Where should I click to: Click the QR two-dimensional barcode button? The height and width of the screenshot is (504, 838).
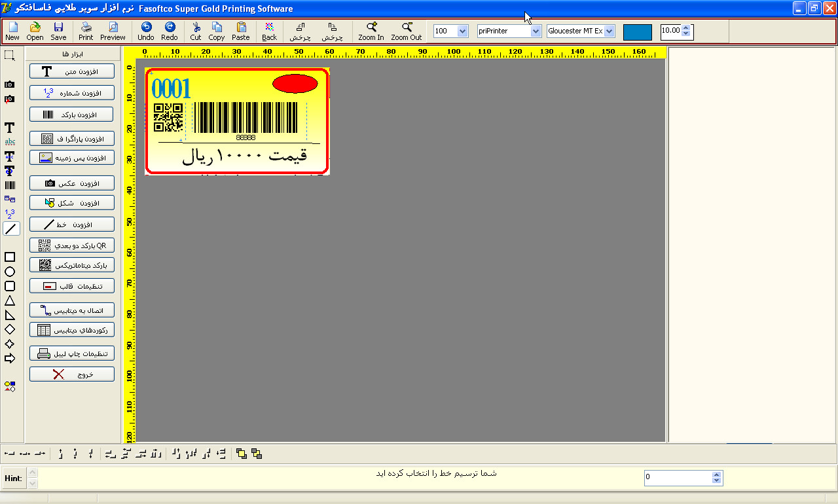[x=72, y=245]
